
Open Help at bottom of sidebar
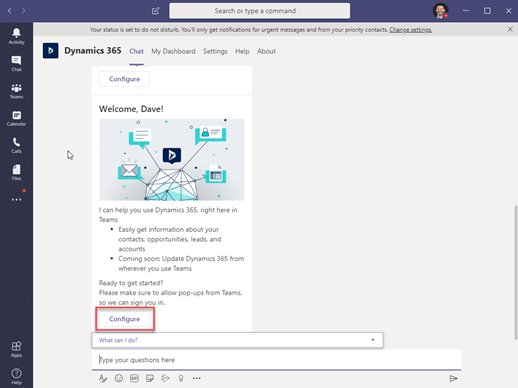[x=16, y=376]
